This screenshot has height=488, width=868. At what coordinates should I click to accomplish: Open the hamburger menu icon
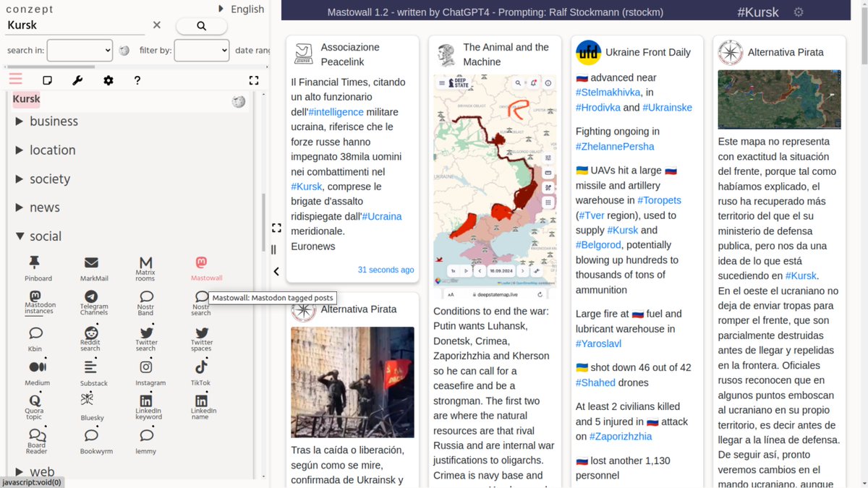point(16,80)
